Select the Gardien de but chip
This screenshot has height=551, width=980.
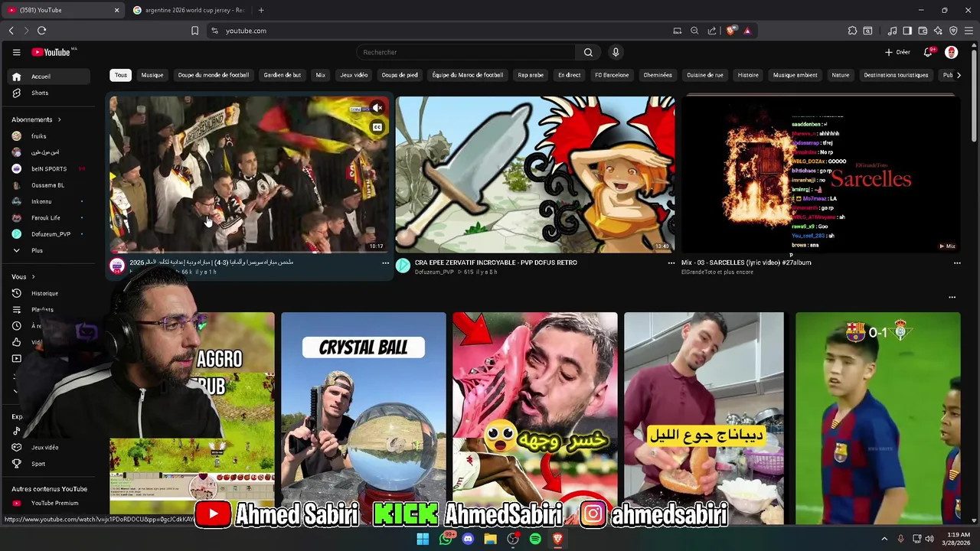(x=283, y=75)
